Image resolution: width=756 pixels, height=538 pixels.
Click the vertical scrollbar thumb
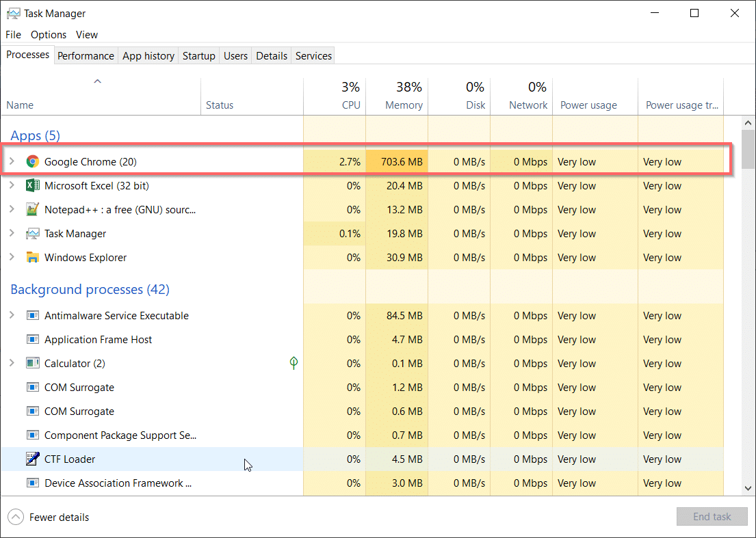748,149
